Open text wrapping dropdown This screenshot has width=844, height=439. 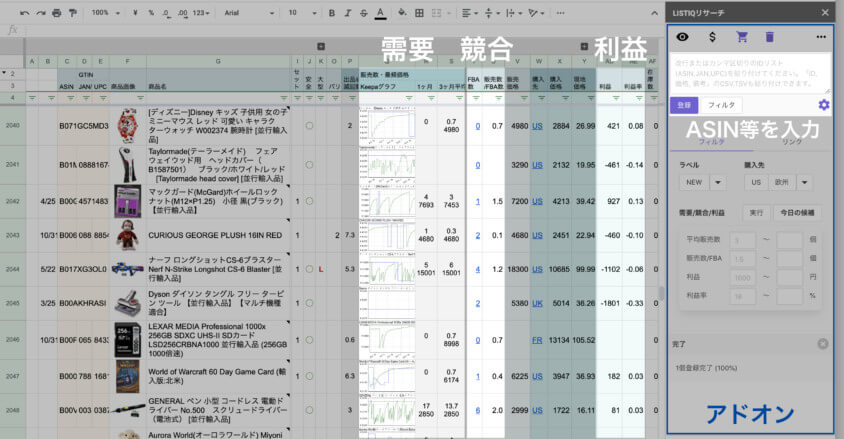(x=513, y=13)
